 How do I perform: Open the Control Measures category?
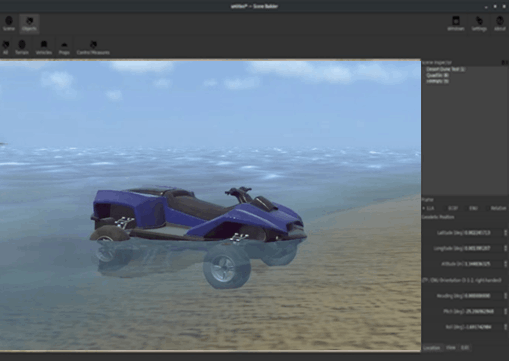click(93, 48)
